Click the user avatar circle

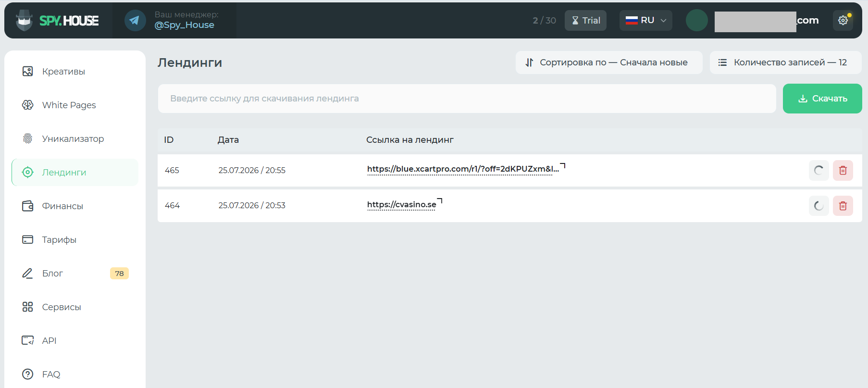697,21
